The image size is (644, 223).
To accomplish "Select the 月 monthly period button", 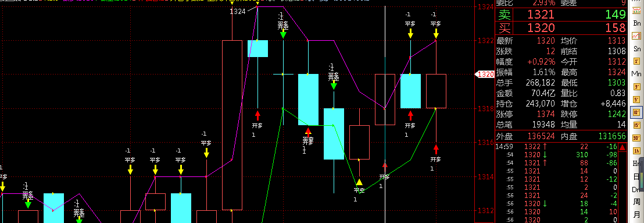I will coord(636,214).
